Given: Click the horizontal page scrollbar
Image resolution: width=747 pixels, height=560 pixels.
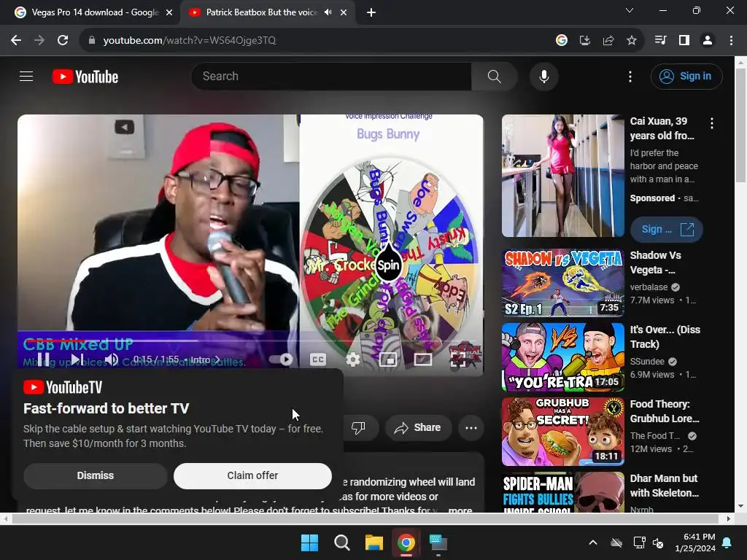Looking at the screenshot, I should click(365, 518).
